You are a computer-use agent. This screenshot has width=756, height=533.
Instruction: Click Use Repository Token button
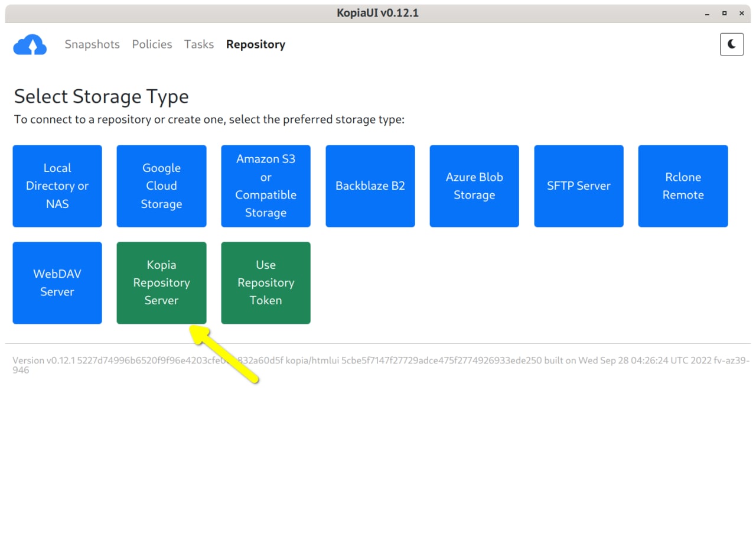click(266, 283)
